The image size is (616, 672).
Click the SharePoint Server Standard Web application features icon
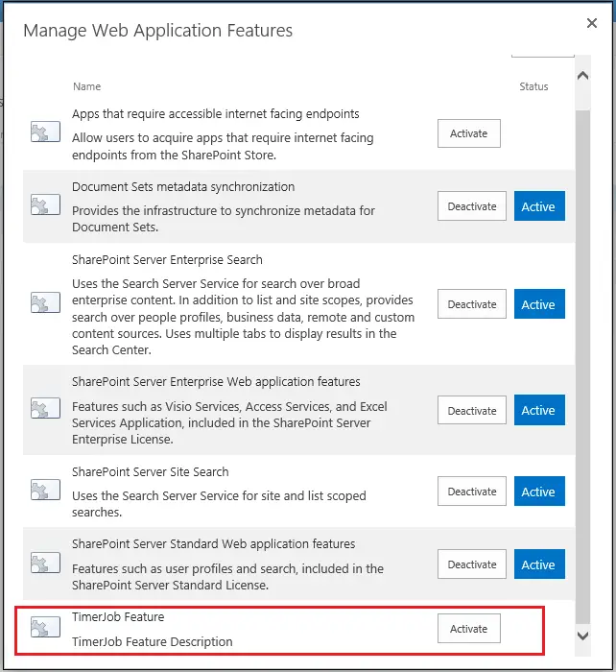[x=45, y=563]
